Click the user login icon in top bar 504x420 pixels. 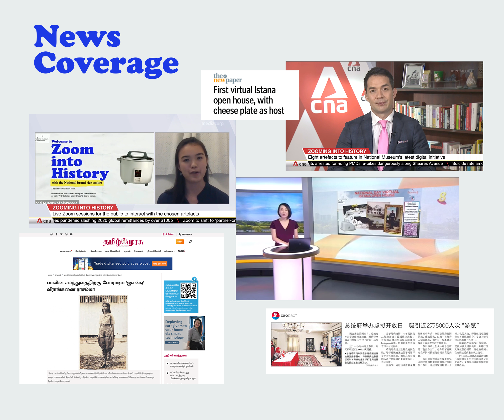click(x=180, y=234)
